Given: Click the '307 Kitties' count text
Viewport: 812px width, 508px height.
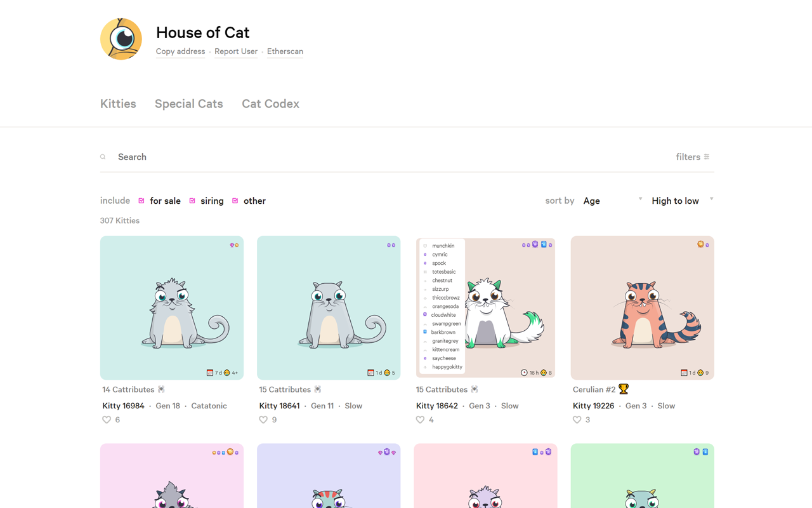Looking at the screenshot, I should [120, 220].
